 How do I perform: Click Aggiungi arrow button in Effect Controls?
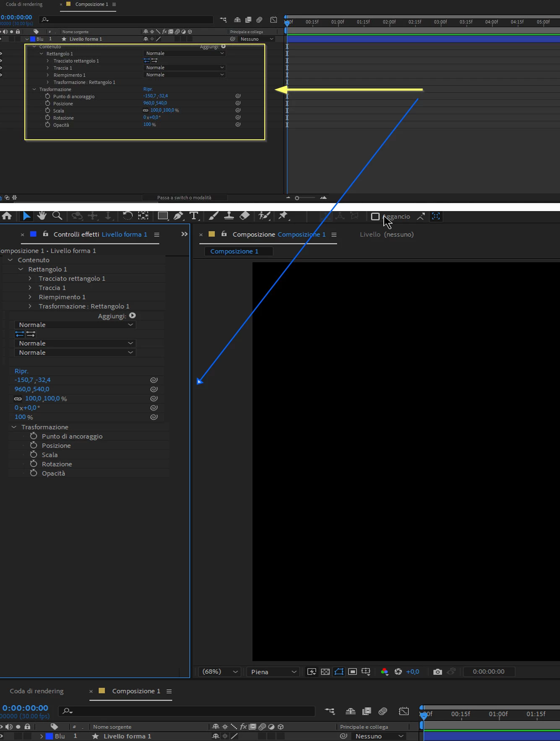[x=133, y=316]
